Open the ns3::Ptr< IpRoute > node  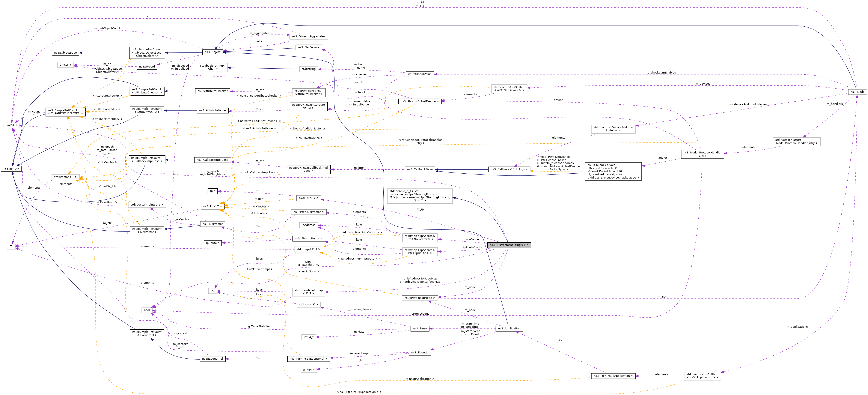308,238
